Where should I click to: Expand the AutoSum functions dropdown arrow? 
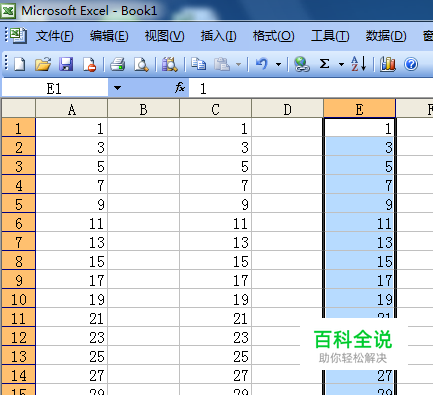(x=341, y=64)
